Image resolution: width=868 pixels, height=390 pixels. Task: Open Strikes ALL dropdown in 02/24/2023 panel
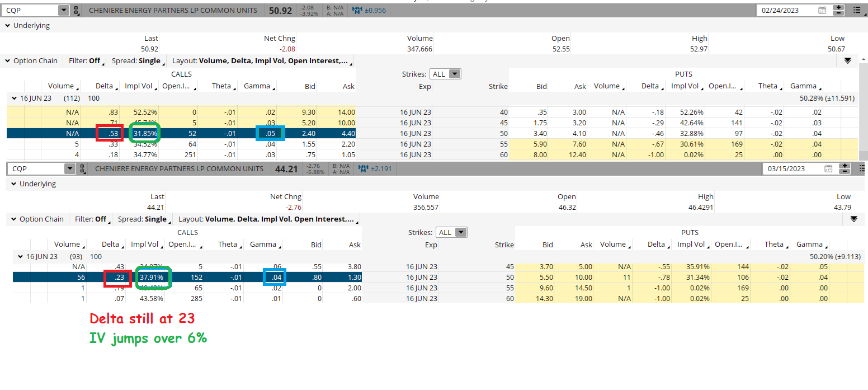pos(446,74)
